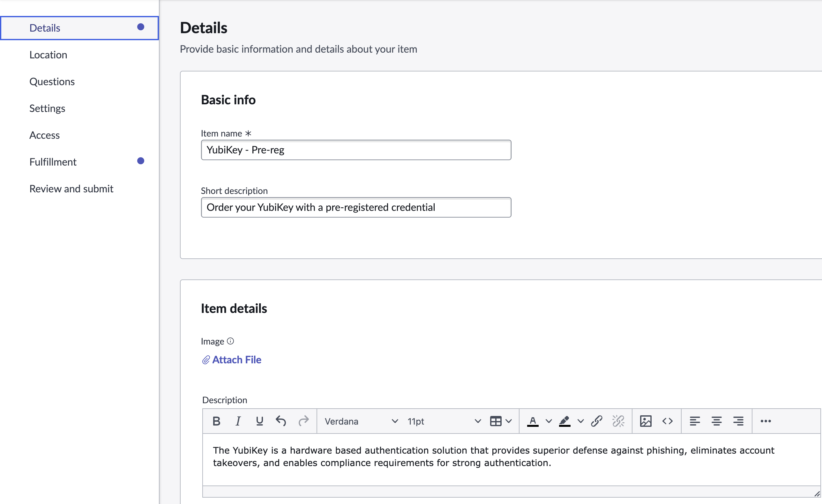The height and width of the screenshot is (504, 822).
Task: Go to the Settings section
Action: coord(79,108)
